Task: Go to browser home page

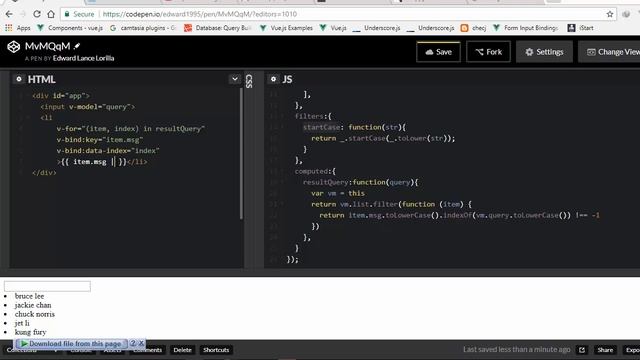Action: coord(51,14)
